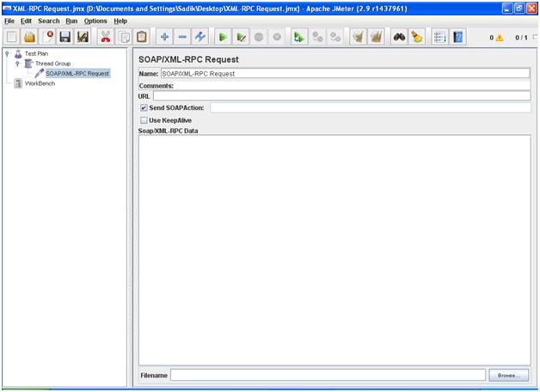Screen dimensions: 540x392
Task: Start the test with the green play icon
Action: (x=223, y=37)
